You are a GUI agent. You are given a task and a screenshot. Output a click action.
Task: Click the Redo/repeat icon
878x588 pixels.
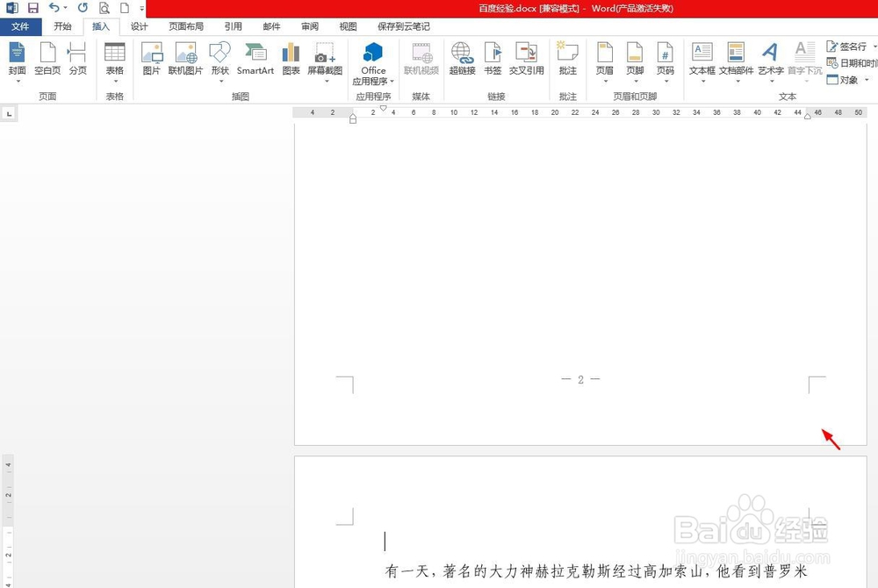point(83,8)
